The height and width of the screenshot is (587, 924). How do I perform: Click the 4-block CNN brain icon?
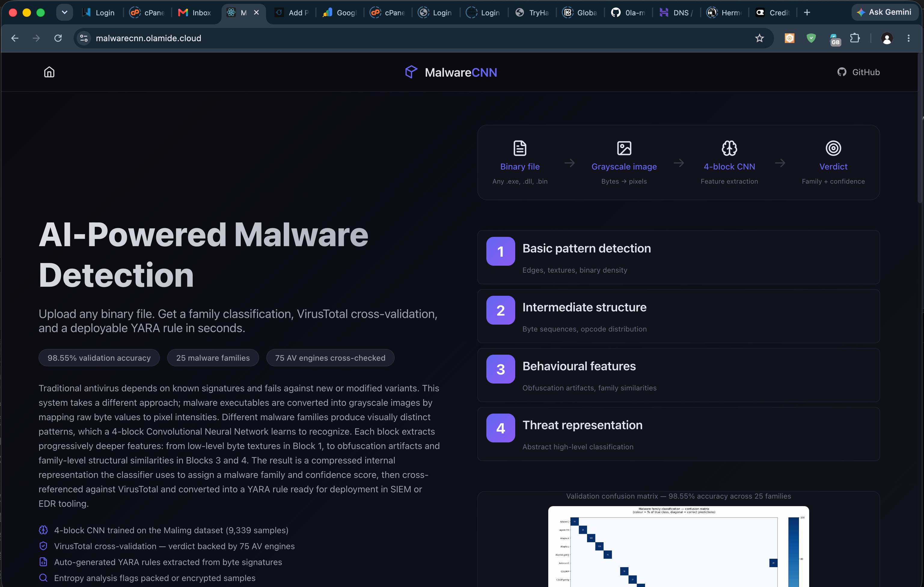tap(729, 148)
